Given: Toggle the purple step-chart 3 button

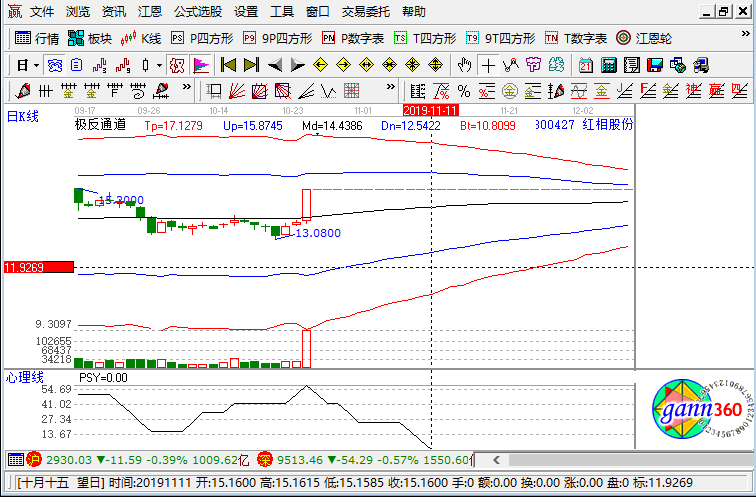Looking at the screenshot, I should coord(100,65).
